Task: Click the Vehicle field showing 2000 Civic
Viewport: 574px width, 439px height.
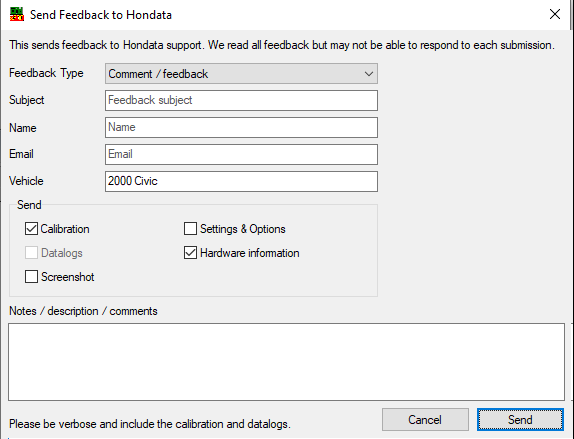Action: click(x=241, y=181)
